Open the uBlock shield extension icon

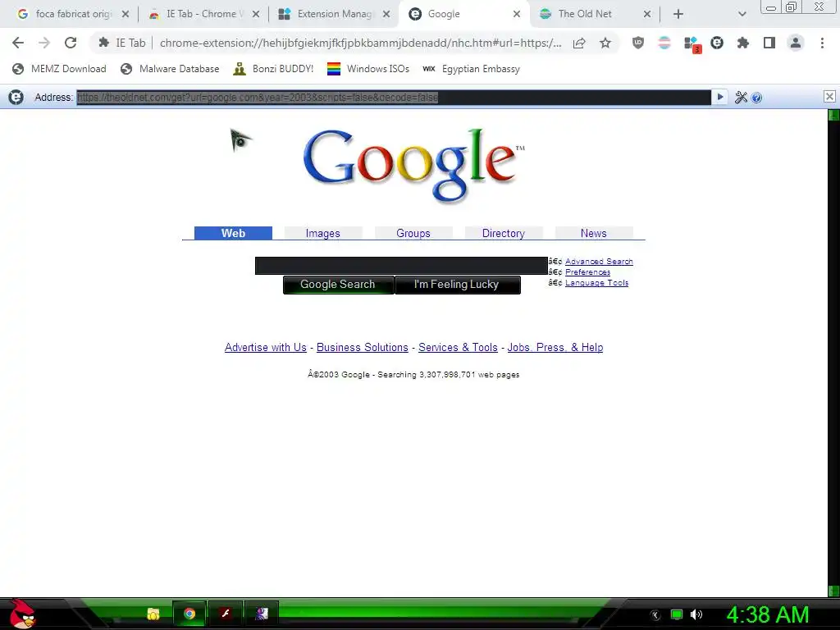pos(638,43)
